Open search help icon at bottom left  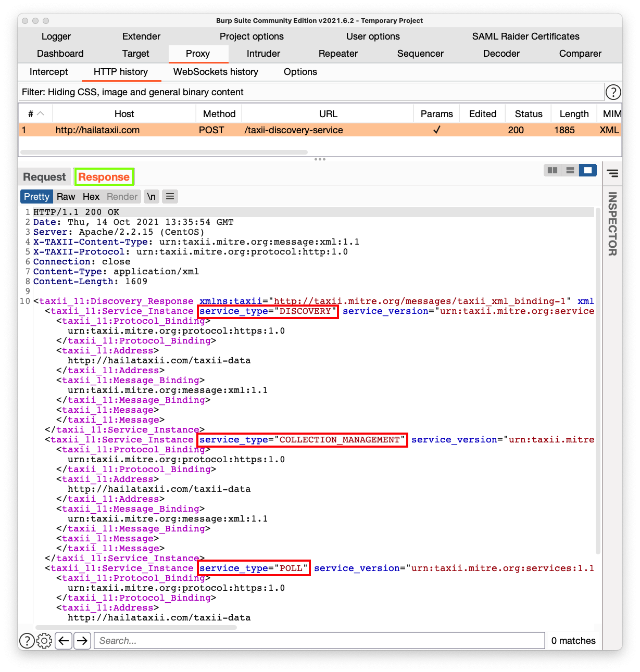27,641
